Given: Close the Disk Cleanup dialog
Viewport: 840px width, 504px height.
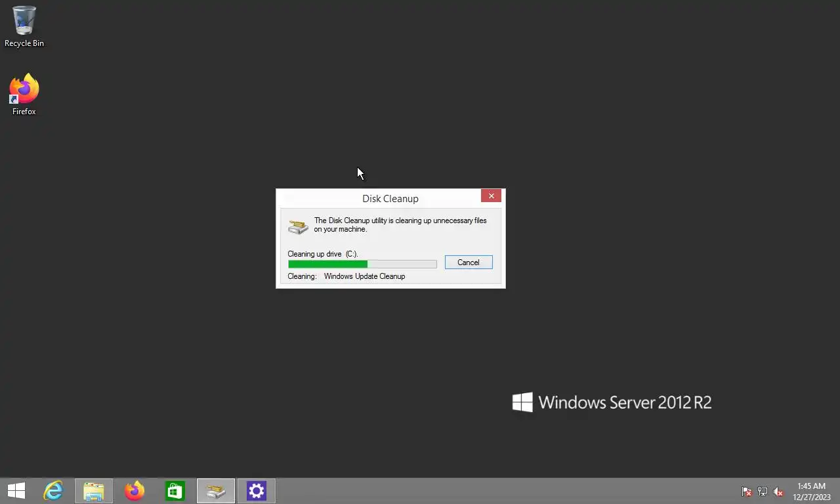Looking at the screenshot, I should [x=491, y=196].
